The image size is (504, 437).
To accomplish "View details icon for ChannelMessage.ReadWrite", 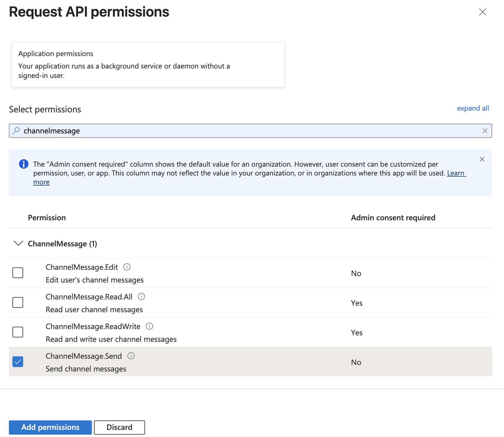I will pos(150,326).
